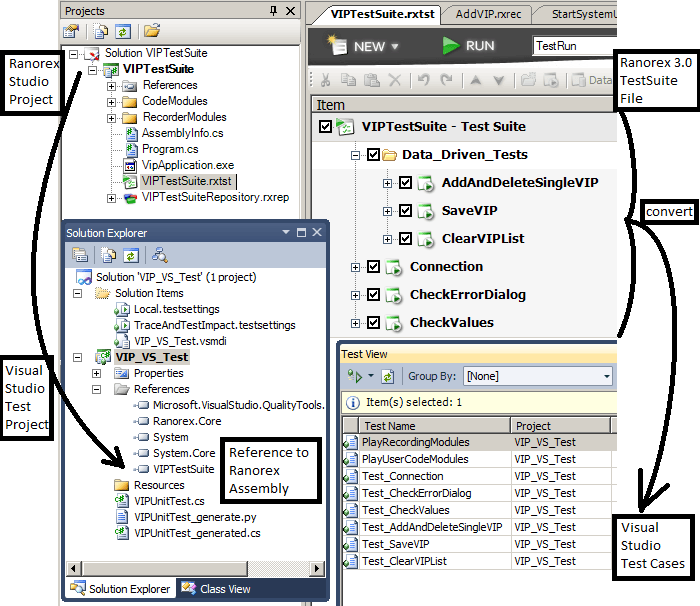This screenshot has height=606, width=700.
Task: Expand the CodeModules folder
Action: tap(111, 102)
